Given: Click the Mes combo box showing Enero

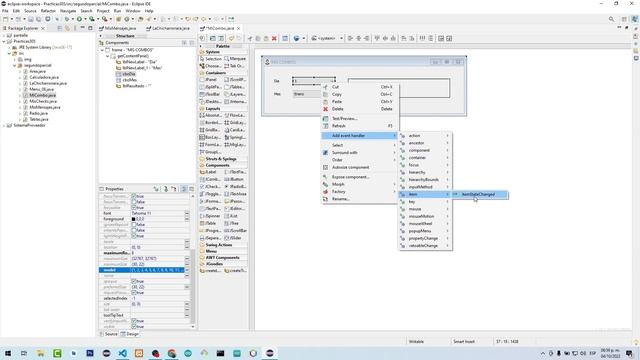Looking at the screenshot, I should (307, 94).
